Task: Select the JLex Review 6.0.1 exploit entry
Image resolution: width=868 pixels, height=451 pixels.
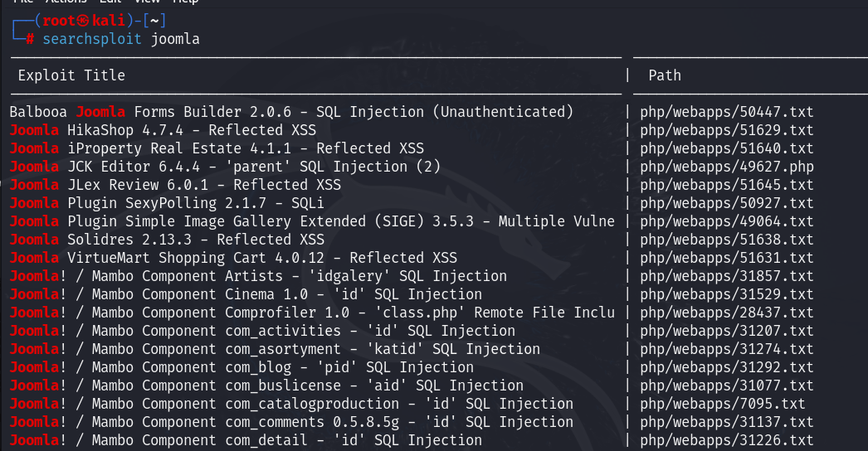Action: tap(175, 185)
